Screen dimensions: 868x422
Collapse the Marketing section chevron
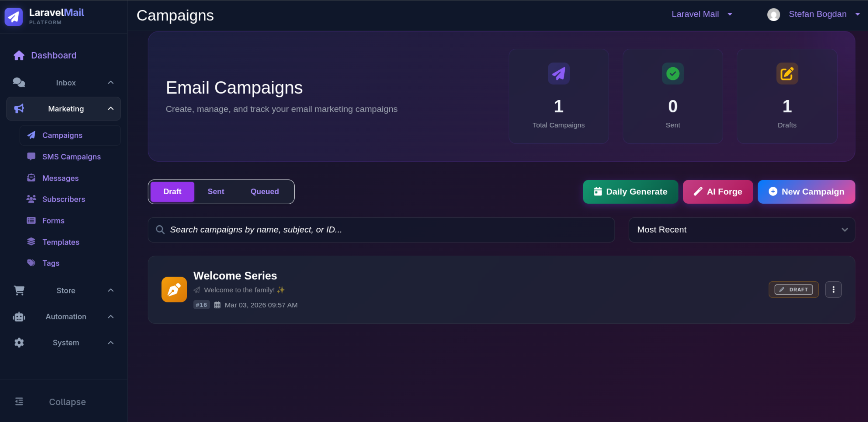[111, 108]
